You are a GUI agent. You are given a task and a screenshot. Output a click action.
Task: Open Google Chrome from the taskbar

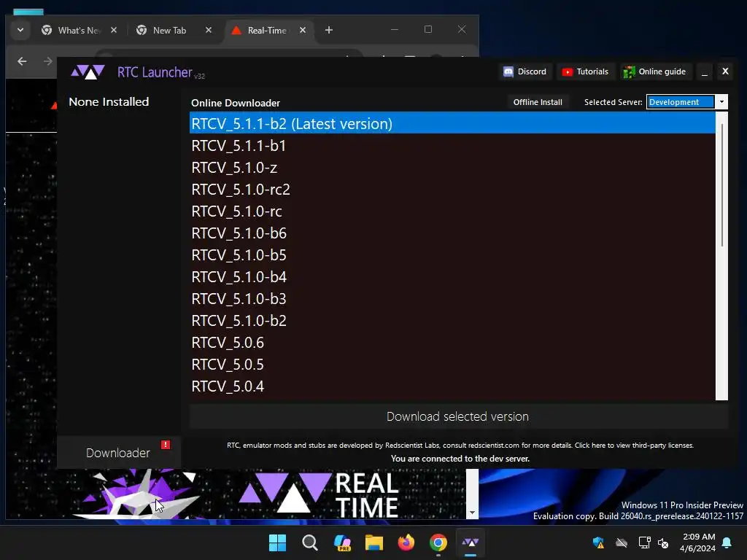pyautogui.click(x=438, y=542)
